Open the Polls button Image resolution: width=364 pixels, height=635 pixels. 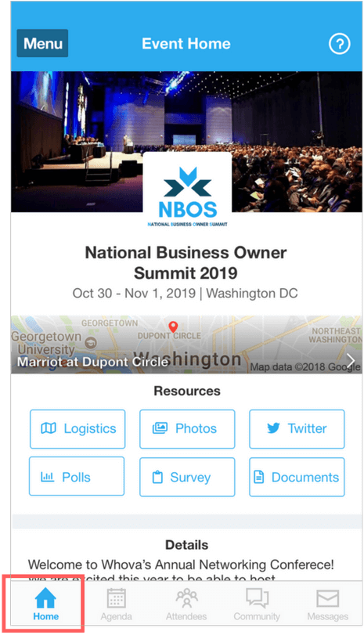(x=77, y=476)
